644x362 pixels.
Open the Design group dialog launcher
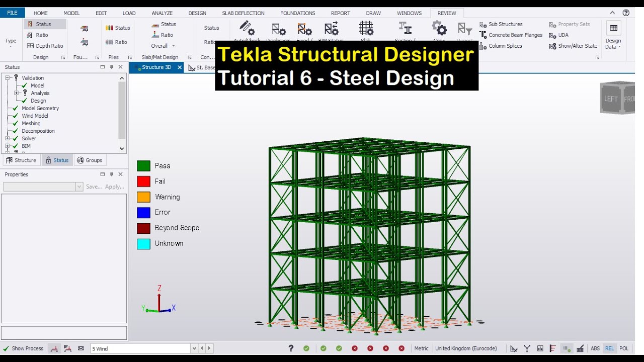coord(63,58)
